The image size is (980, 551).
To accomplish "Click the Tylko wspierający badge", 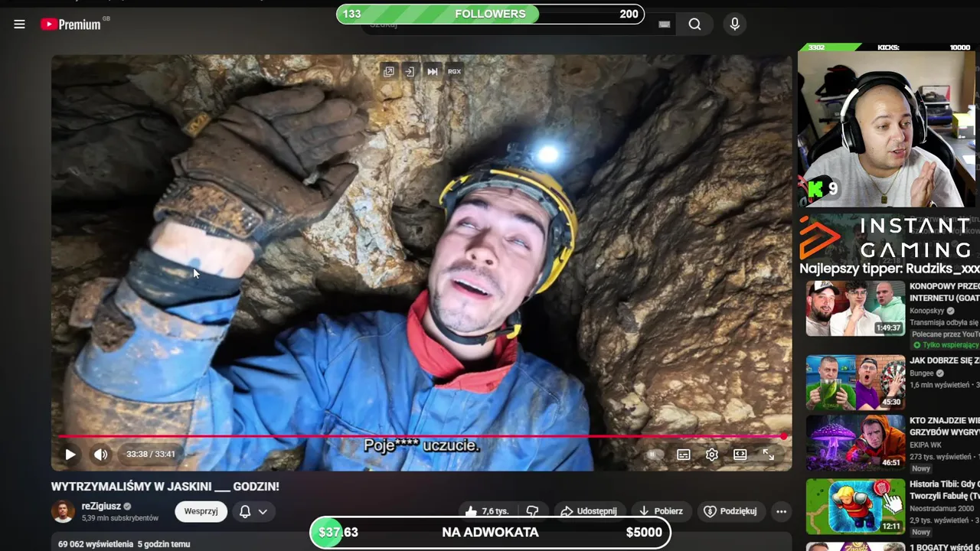I will point(945,345).
